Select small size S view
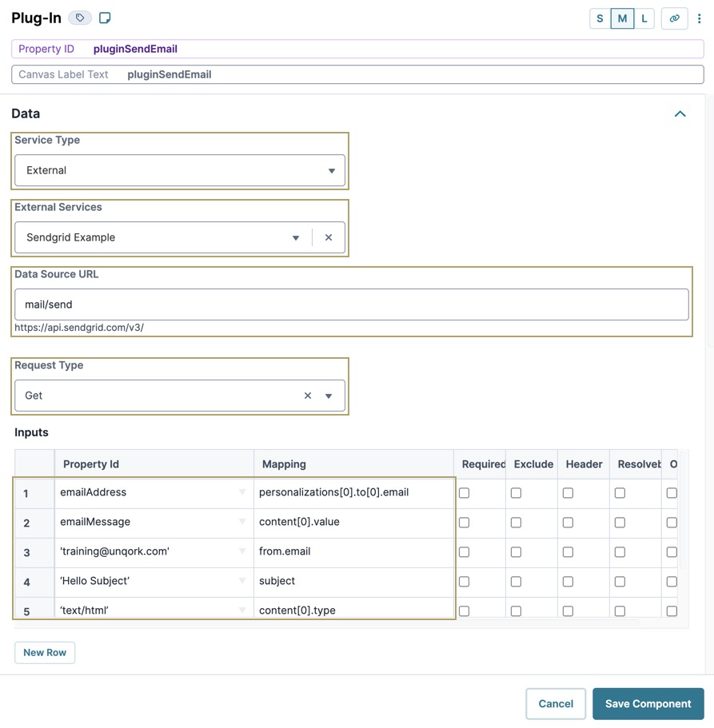Viewport: 714px width, 728px height. point(600,18)
